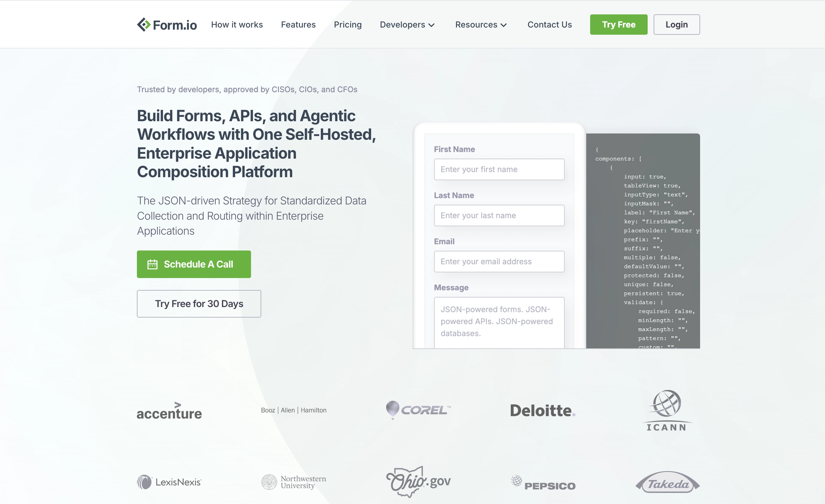Click the PepsiCo logo

click(543, 482)
